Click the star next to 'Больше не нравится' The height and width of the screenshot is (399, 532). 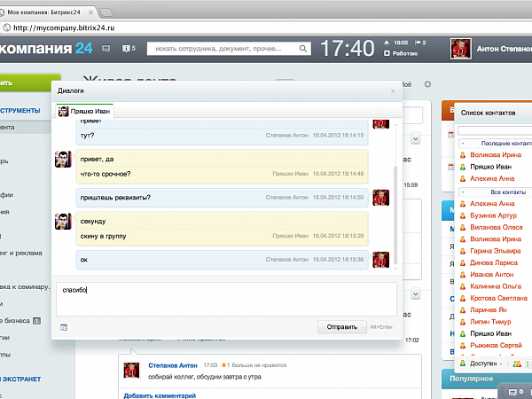pyautogui.click(x=226, y=364)
